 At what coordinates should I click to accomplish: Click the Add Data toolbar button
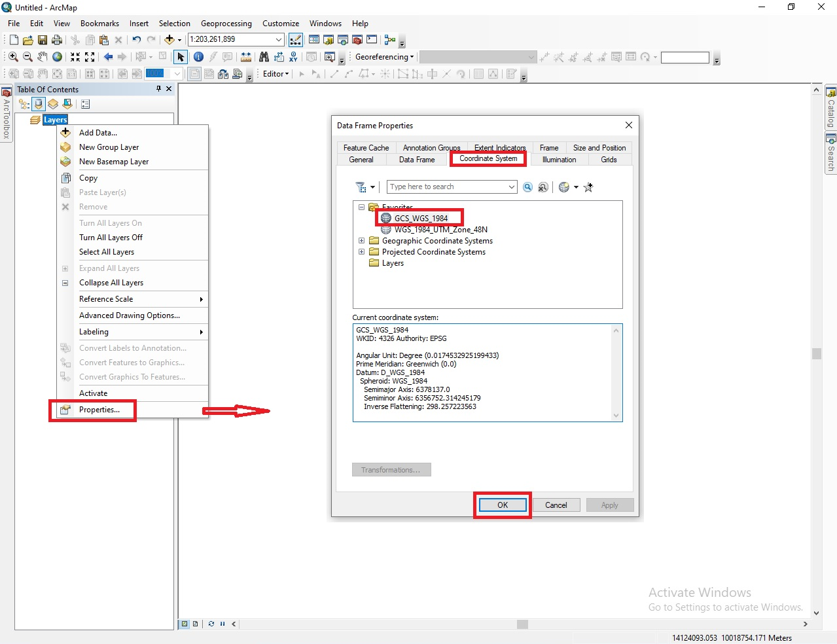pyautogui.click(x=169, y=40)
